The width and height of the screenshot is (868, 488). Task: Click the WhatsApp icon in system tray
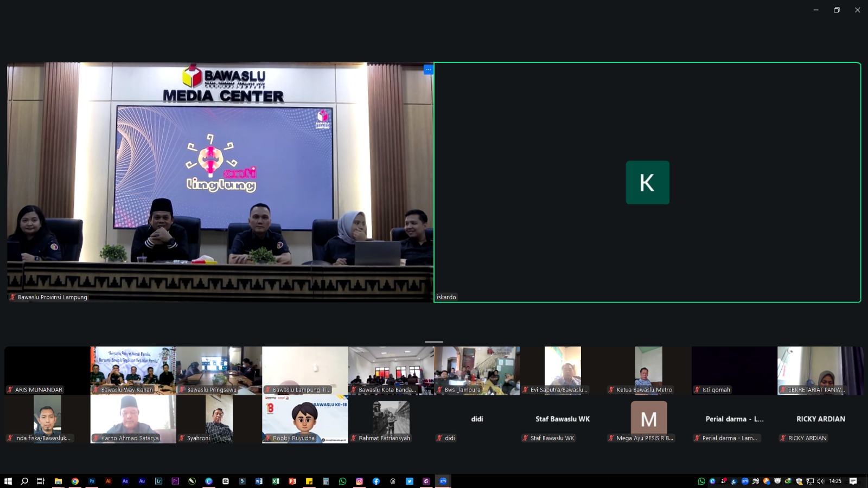(701, 481)
